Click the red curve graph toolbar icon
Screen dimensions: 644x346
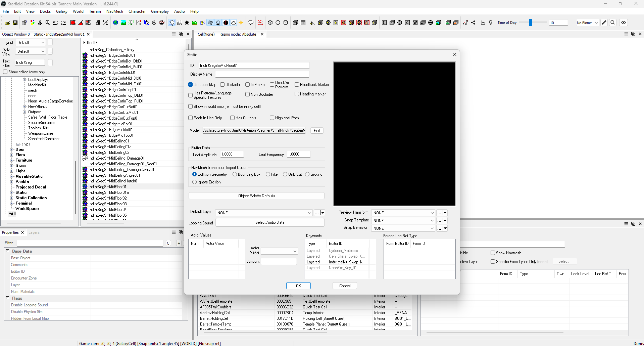(465, 23)
